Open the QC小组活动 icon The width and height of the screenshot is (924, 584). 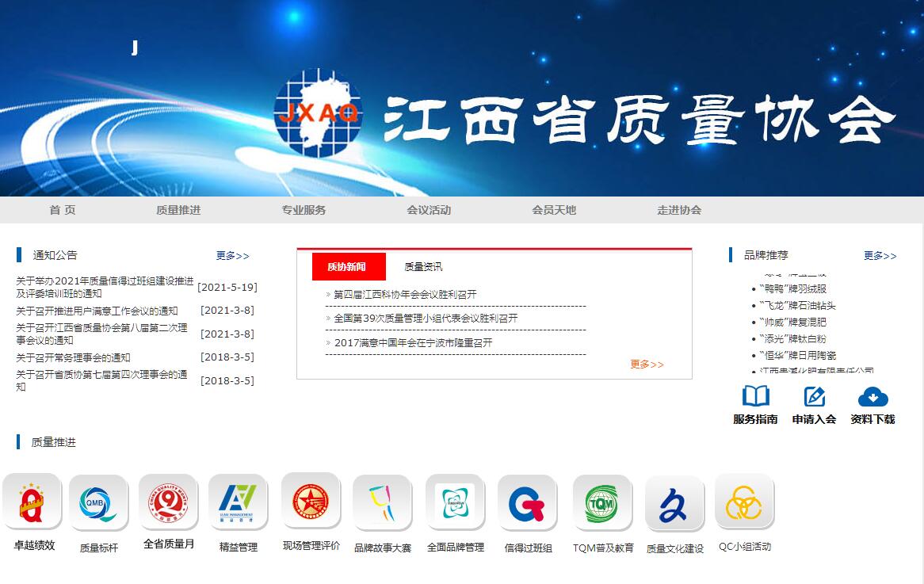click(x=744, y=502)
